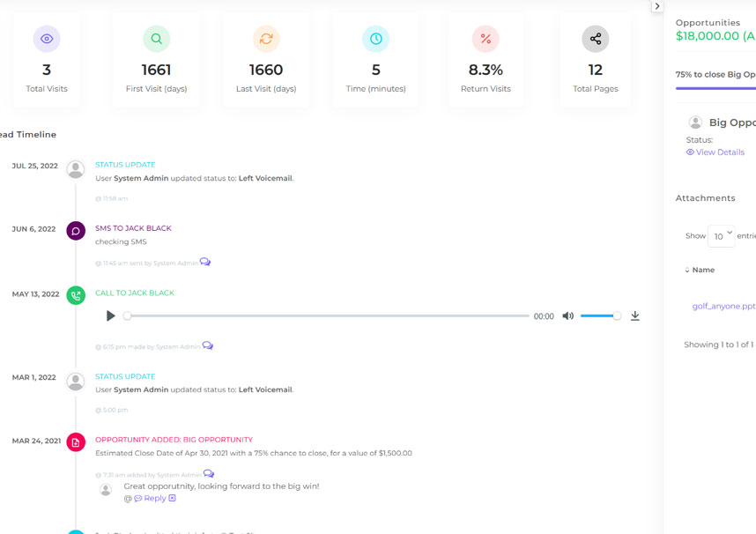756x534 pixels.
Task: Play the call recording to Jack Black
Action: coord(110,316)
